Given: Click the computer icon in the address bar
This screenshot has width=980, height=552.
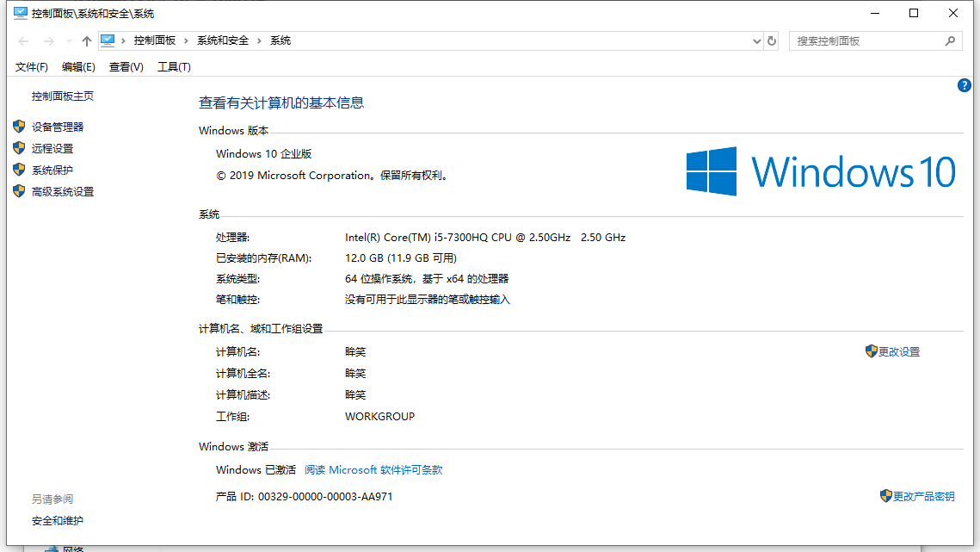Looking at the screenshot, I should (x=108, y=40).
